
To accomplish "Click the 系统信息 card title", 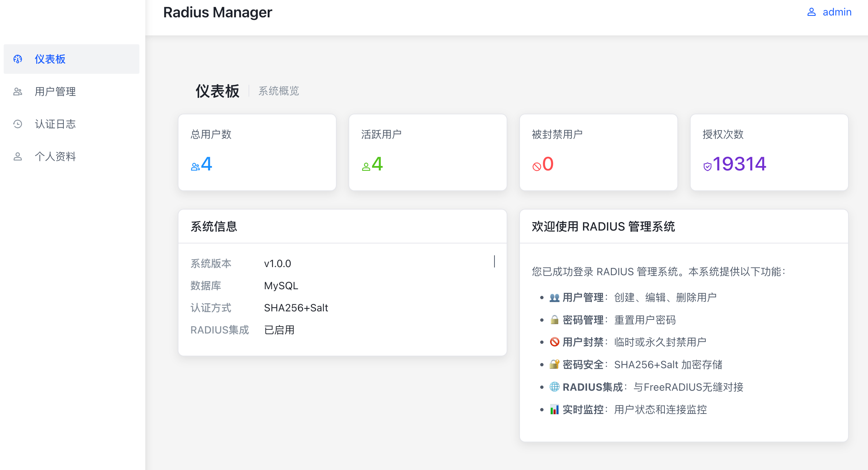I will (214, 227).
